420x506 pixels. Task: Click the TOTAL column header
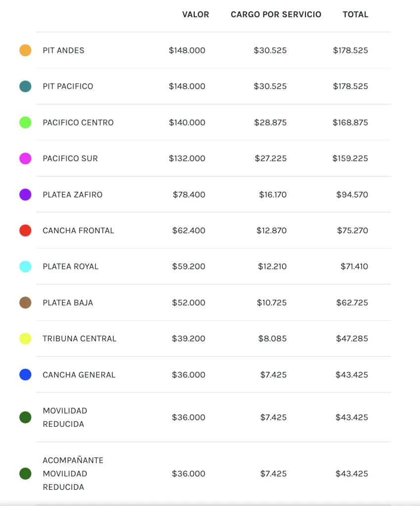pyautogui.click(x=355, y=15)
